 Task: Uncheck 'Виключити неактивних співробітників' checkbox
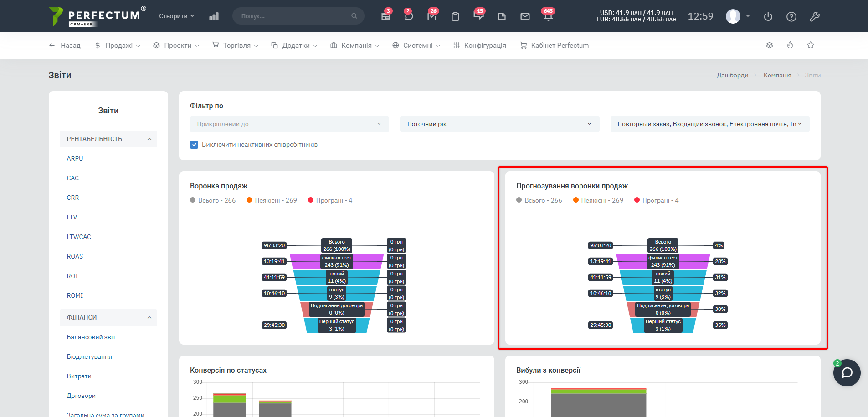click(x=194, y=145)
